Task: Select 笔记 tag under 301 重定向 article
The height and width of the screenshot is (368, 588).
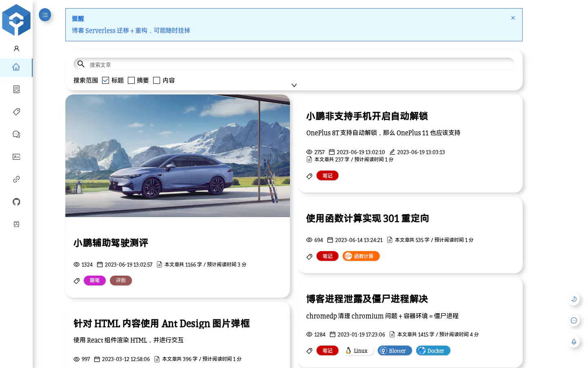Action: (327, 256)
